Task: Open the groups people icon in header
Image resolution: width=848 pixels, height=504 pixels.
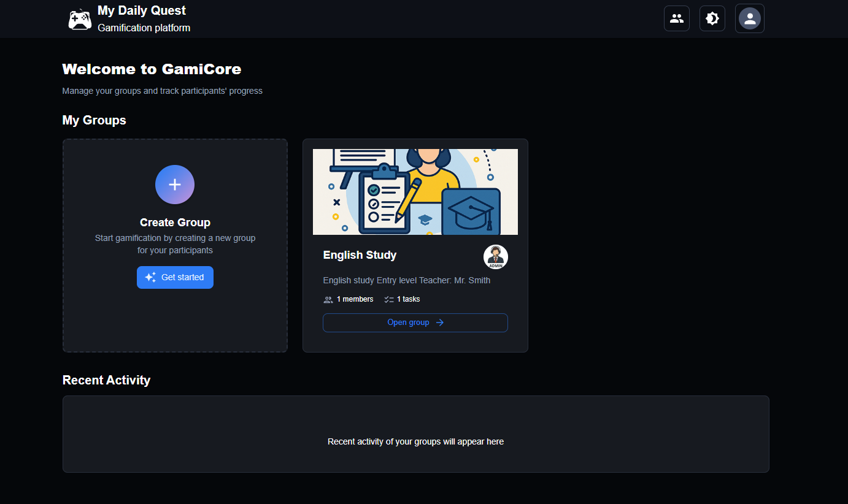Action: pos(676,18)
